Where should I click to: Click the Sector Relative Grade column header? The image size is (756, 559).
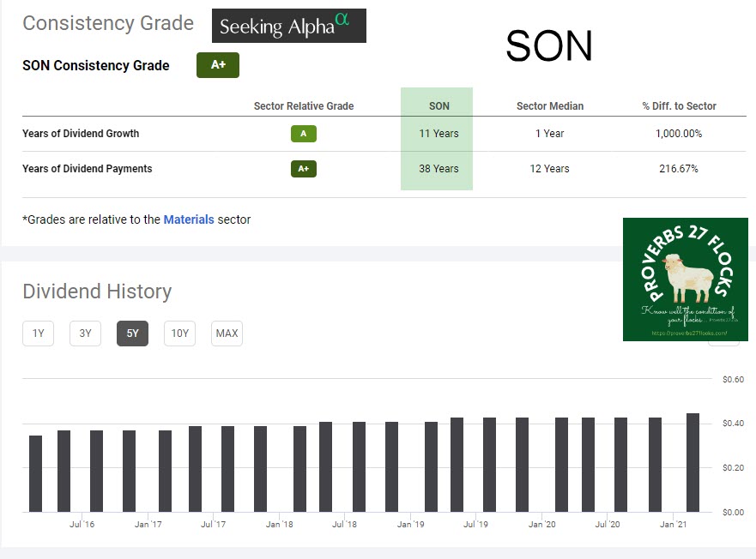coord(303,106)
